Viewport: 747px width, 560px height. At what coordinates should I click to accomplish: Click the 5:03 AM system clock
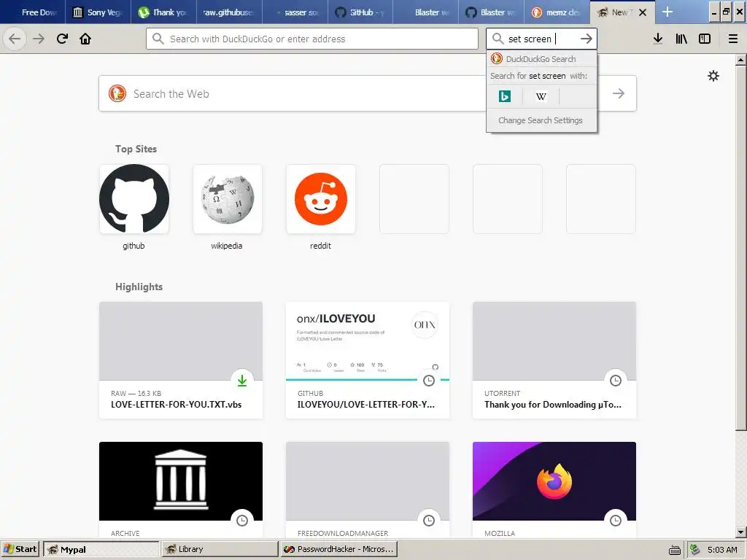[722, 550]
